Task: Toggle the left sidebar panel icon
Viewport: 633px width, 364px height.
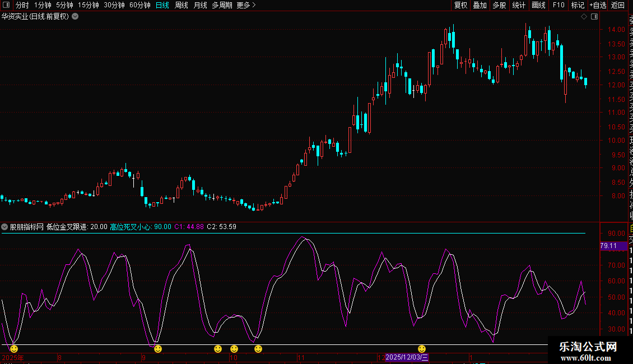Action: (7, 6)
